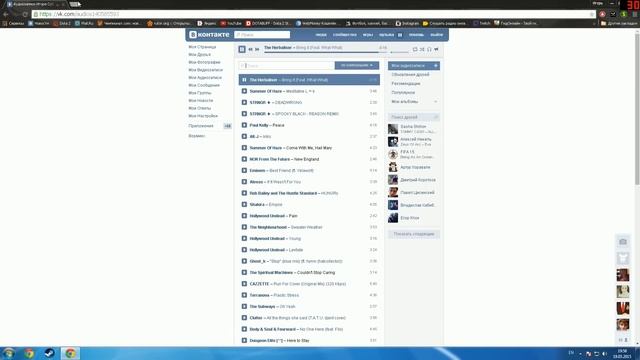Play the New England track

point(244,159)
